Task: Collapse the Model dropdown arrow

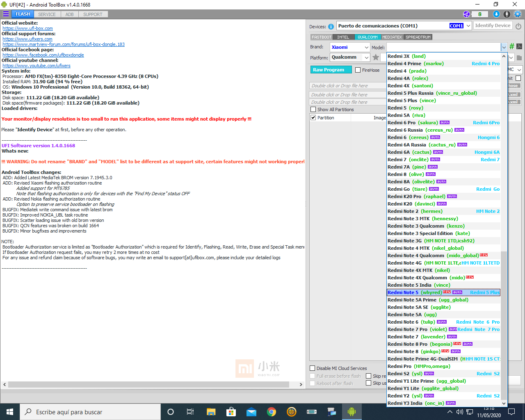Action: pos(504,47)
